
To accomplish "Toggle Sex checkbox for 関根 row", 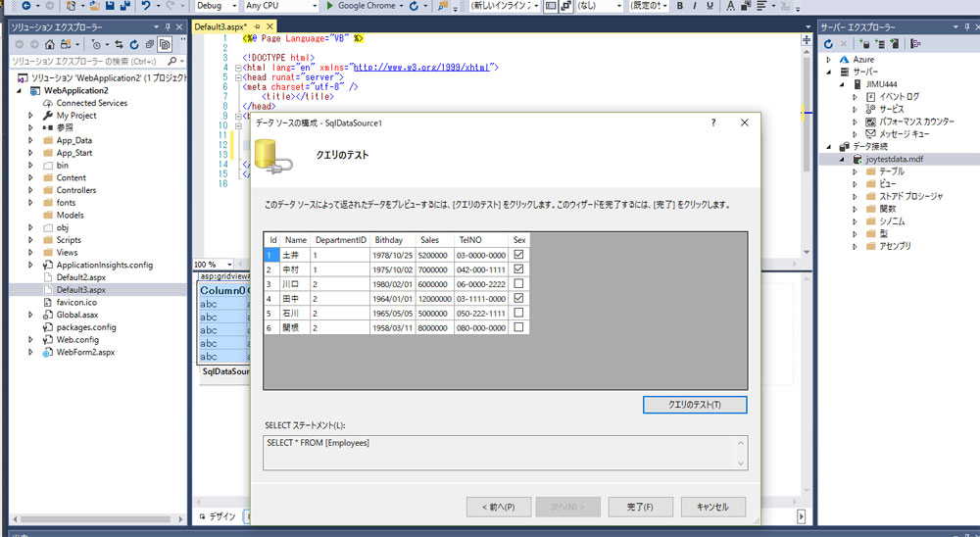I will click(518, 327).
